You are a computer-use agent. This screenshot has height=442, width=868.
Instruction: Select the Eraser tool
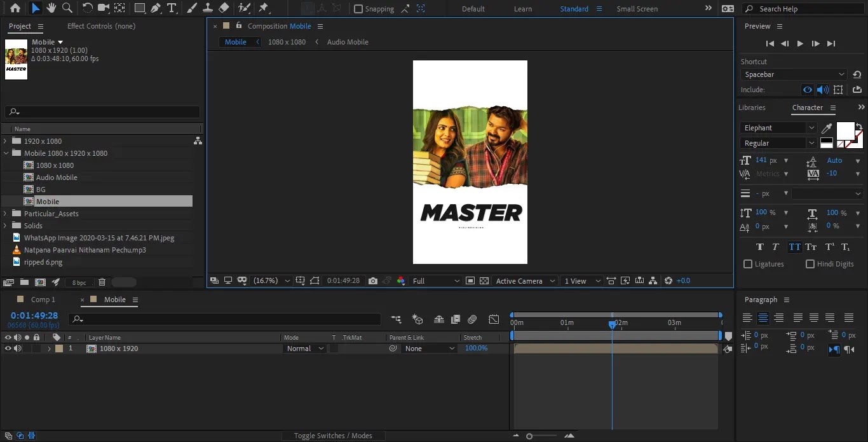tap(224, 8)
